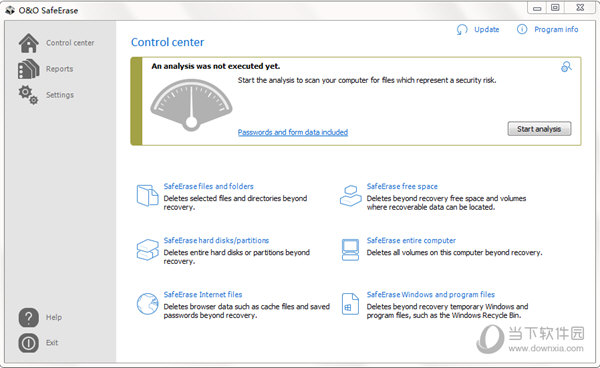Click the Settings gears icon
600x368 pixels.
point(28,95)
